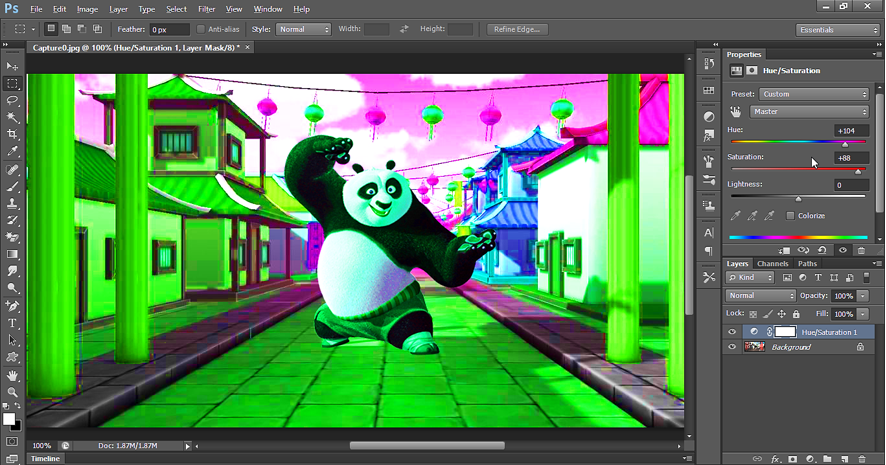
Task: Open the layer blend mode dropdown
Action: (761, 295)
